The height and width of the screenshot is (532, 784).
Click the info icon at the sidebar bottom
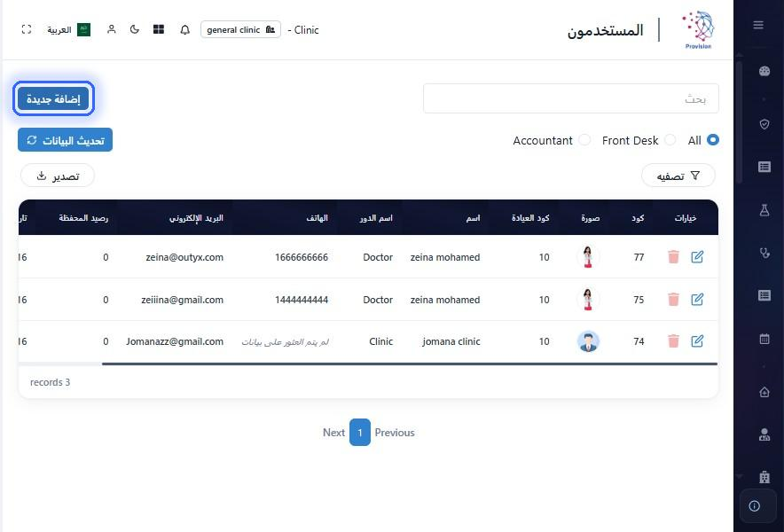pos(755,506)
